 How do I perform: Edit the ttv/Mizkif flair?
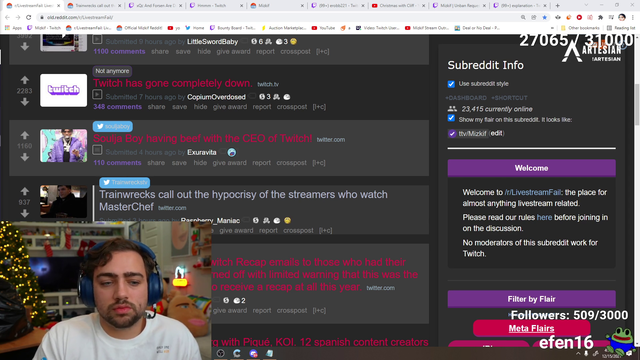click(496, 133)
